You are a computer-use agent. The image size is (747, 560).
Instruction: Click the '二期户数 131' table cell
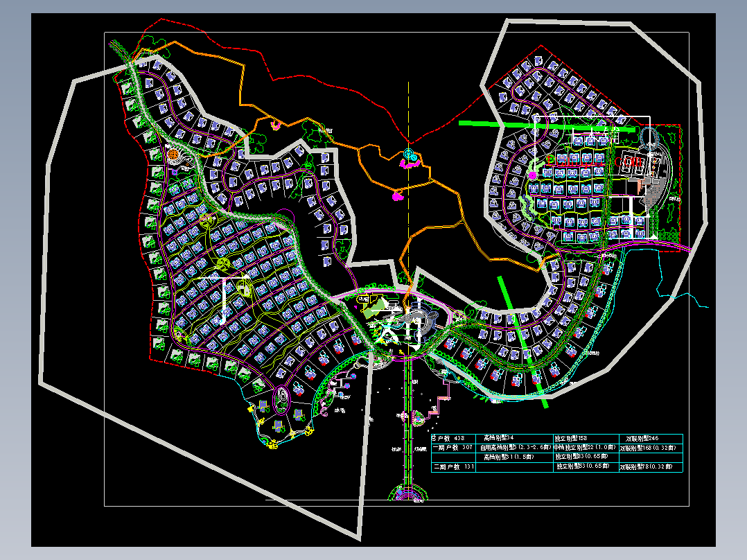coord(453,467)
